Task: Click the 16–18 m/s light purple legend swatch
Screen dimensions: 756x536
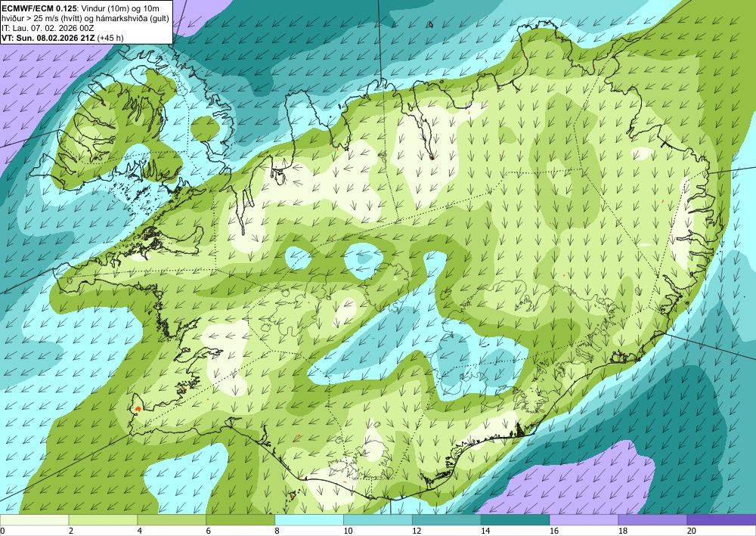Action: (584, 519)
